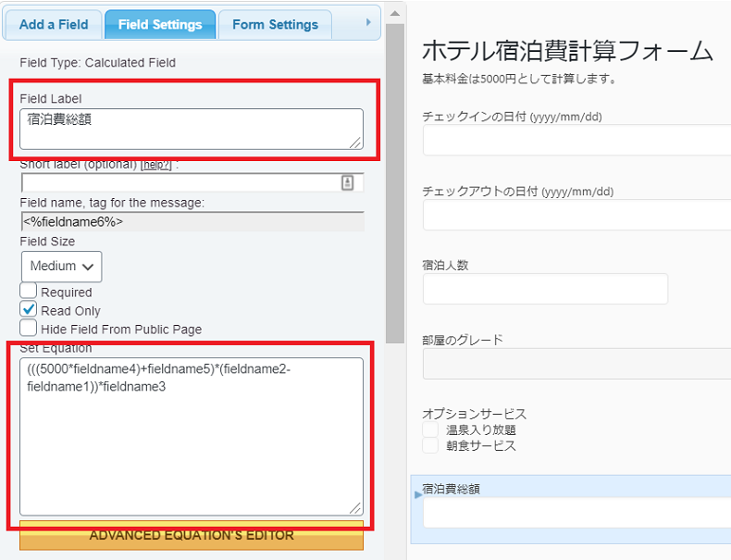Click the tab strip right scroll arrow

coord(368,22)
